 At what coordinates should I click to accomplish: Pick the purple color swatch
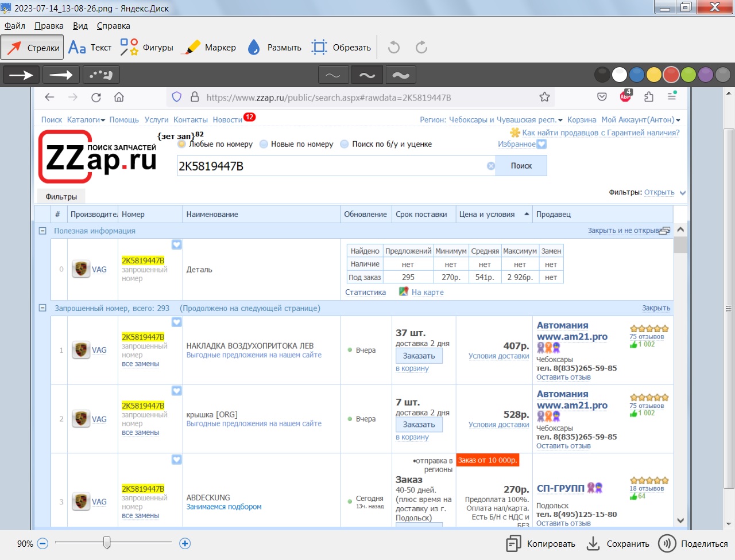pyautogui.click(x=706, y=75)
